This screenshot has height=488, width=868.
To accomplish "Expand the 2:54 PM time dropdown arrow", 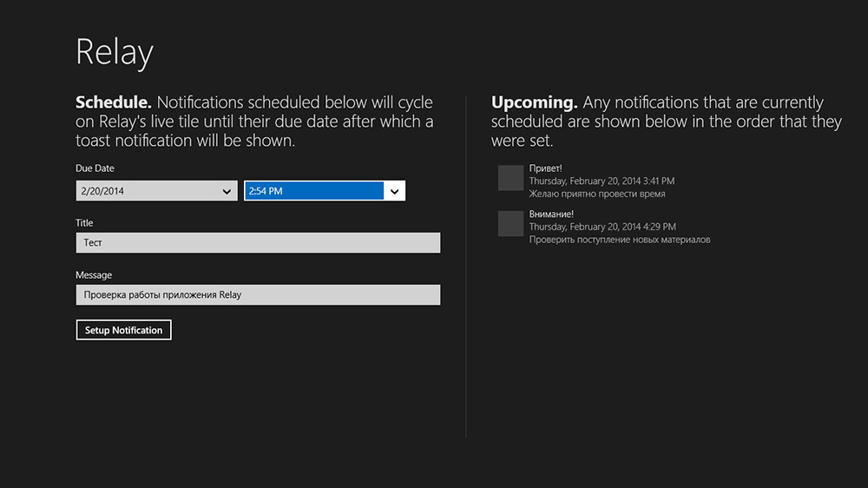I will click(x=394, y=191).
